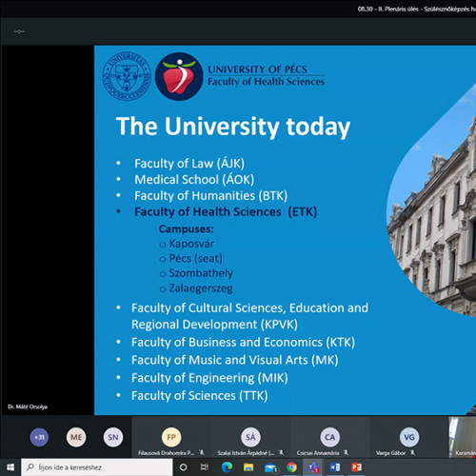This screenshot has width=476, height=476.
Task: Click the meeting title text at top
Action: 417,9
